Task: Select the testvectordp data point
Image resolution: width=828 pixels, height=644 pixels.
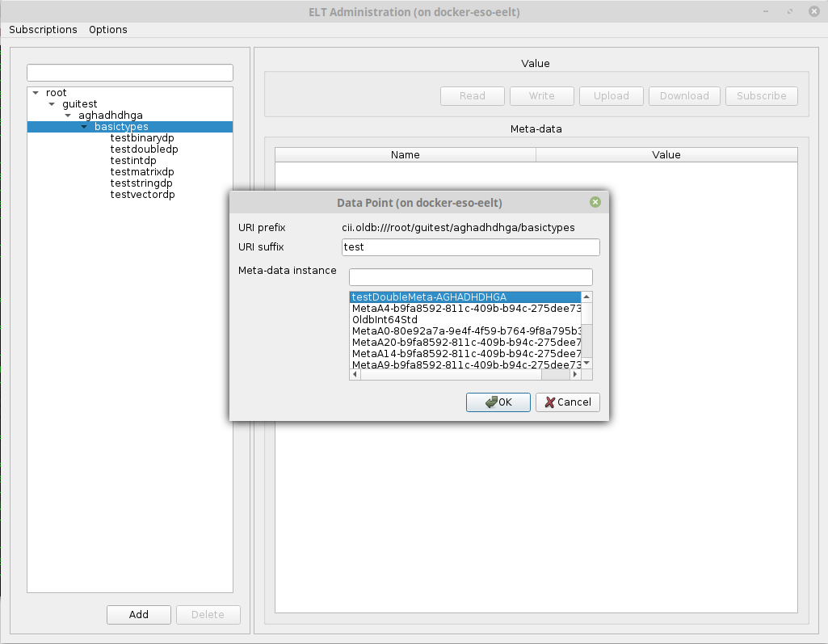Action: (x=142, y=195)
